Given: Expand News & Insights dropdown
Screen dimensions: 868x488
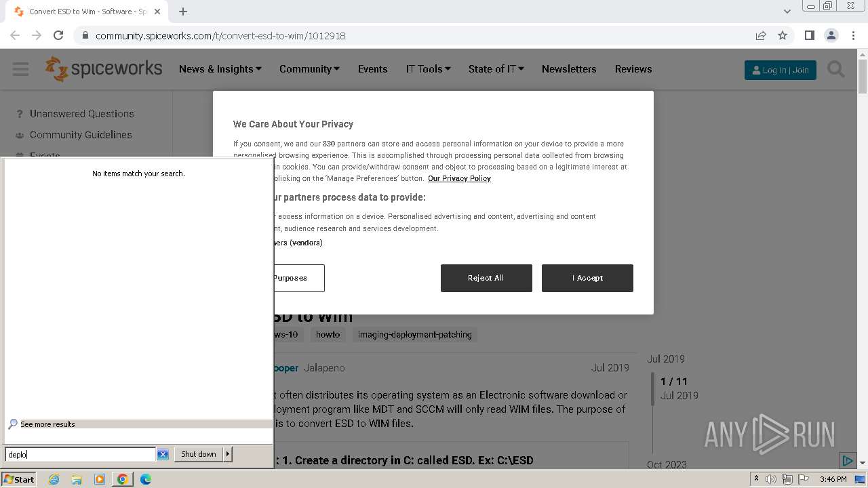Looking at the screenshot, I should tap(220, 69).
